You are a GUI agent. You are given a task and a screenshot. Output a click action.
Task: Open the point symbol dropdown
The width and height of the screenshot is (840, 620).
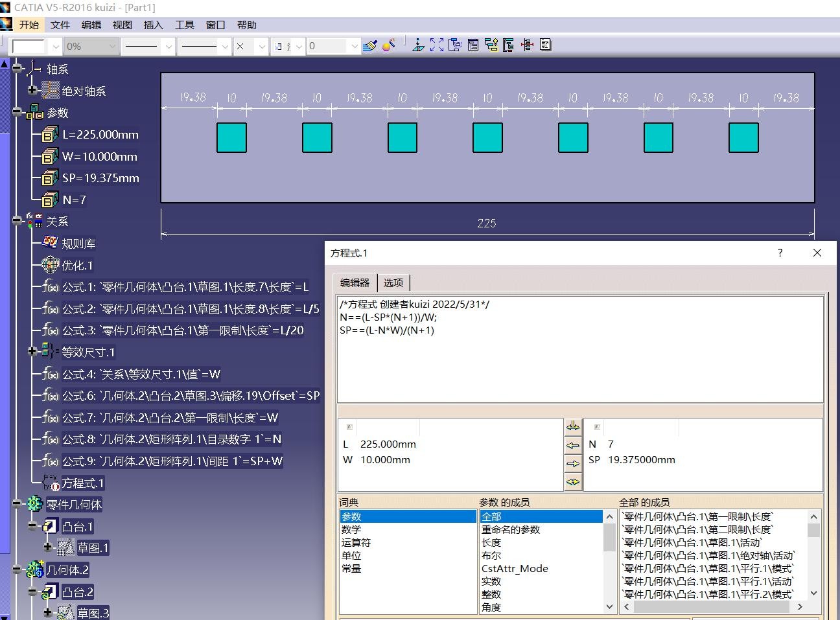262,46
